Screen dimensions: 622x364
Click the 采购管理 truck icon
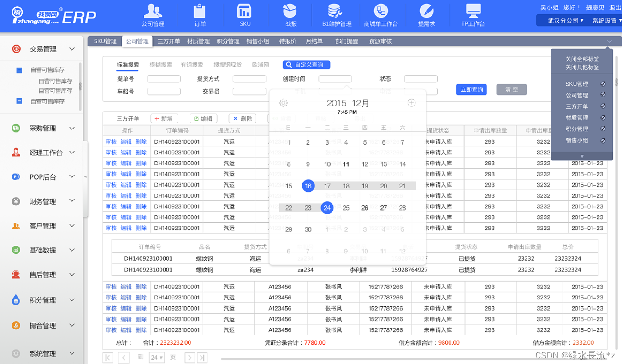[x=16, y=128]
